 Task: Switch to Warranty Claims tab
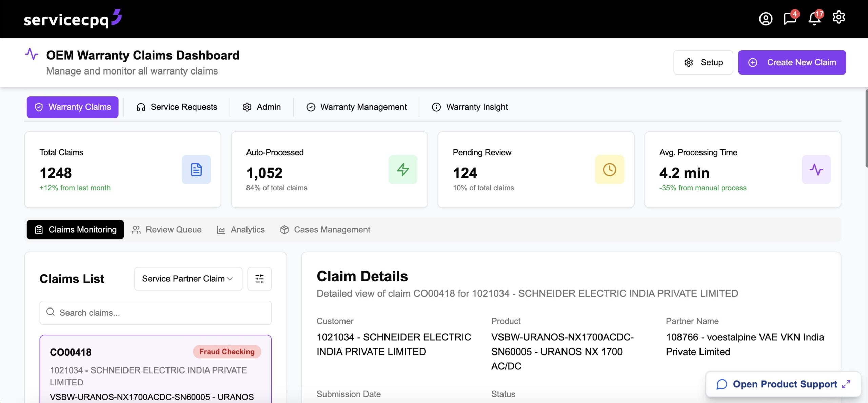(73, 107)
